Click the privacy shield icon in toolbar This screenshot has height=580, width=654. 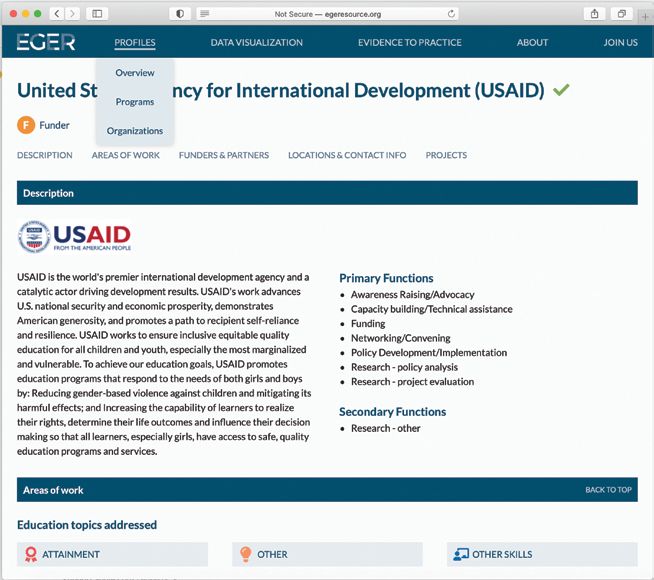click(x=180, y=14)
